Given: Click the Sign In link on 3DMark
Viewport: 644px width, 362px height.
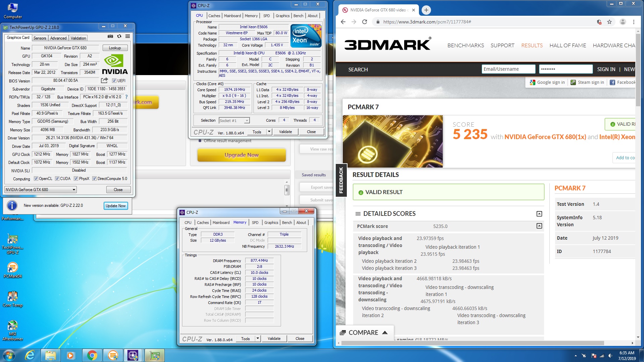Looking at the screenshot, I should 606,69.
